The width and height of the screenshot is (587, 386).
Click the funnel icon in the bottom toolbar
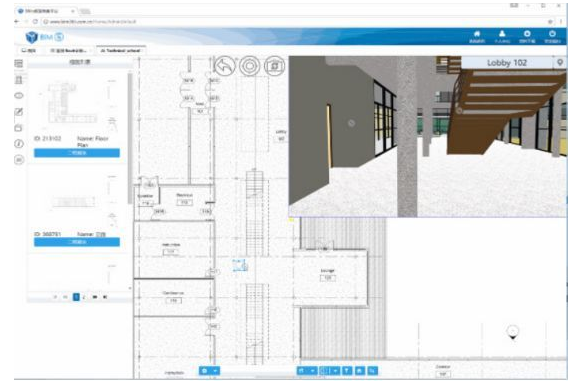pos(347,371)
